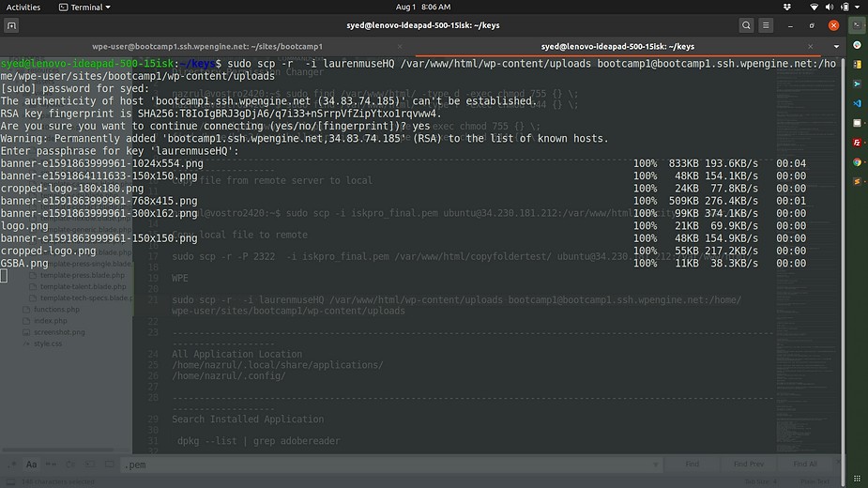Screen dimensions: 868x488
Task: Click the terminal search magnifier icon
Action: pos(746,25)
